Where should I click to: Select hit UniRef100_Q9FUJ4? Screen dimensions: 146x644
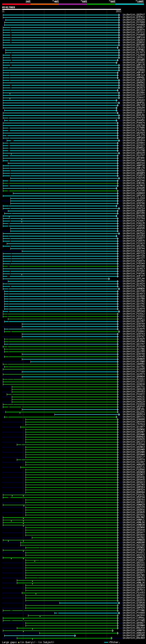tap(134, 37)
